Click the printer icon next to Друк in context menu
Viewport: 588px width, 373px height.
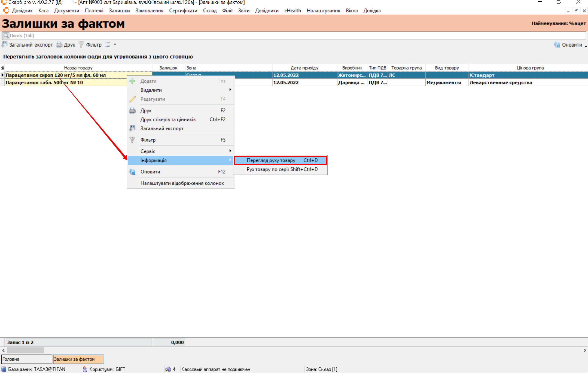coord(132,111)
